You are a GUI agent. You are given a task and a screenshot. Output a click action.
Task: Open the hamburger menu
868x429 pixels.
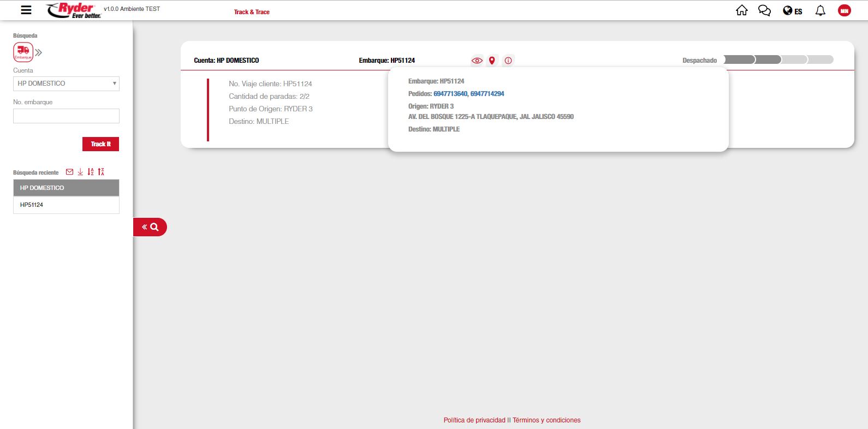(x=26, y=10)
